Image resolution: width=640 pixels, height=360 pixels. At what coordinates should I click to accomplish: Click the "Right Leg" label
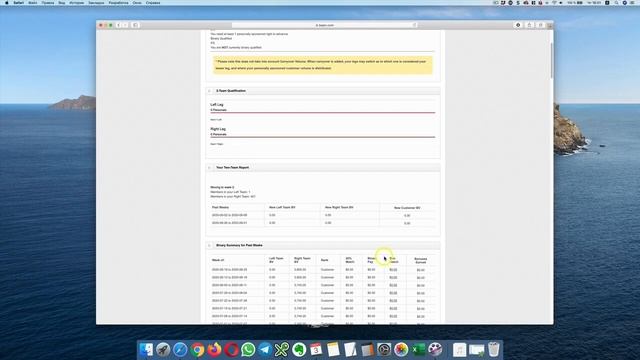point(218,129)
